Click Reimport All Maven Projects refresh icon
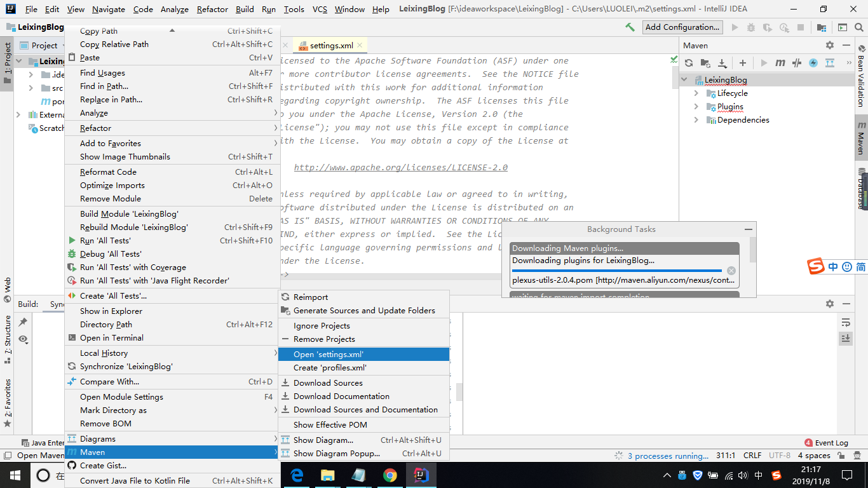 coord(689,63)
